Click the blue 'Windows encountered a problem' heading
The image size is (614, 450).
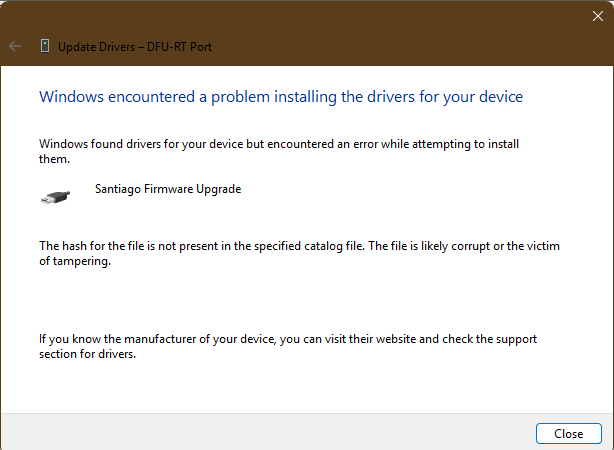click(281, 97)
